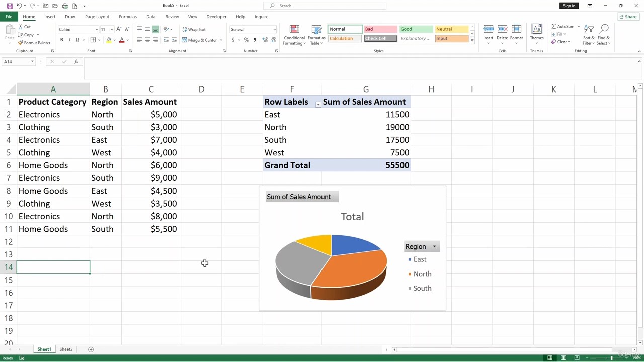Open the Region filter dropdown on chart

coord(434,247)
